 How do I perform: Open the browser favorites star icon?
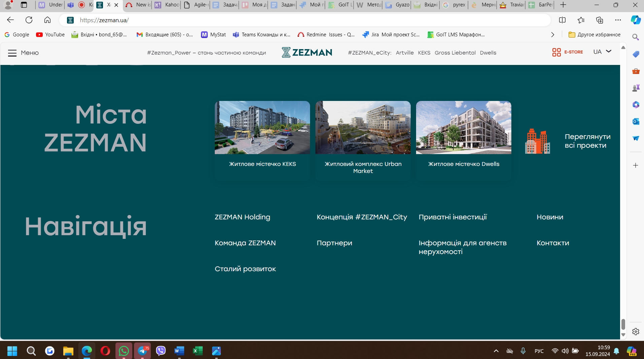click(581, 20)
